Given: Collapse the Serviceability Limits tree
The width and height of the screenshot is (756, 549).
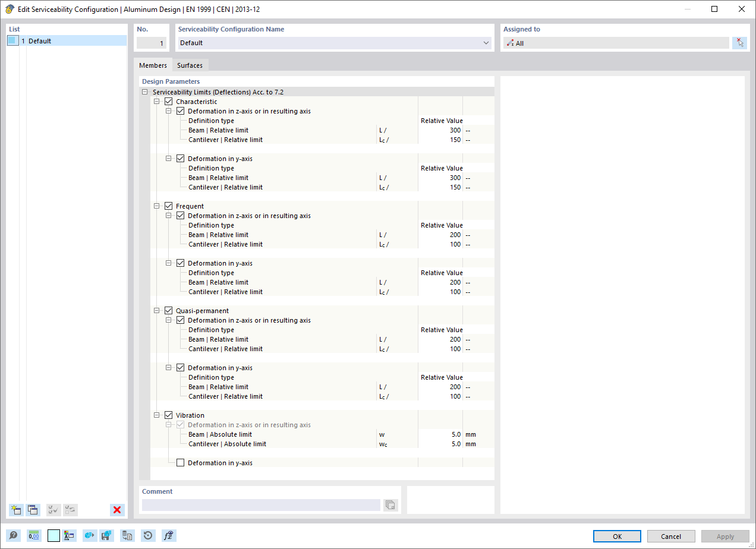Looking at the screenshot, I should (x=144, y=91).
